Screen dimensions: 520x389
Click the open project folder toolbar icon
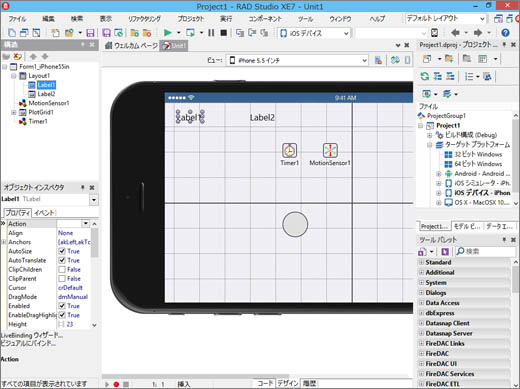pyautogui.click(x=69, y=33)
